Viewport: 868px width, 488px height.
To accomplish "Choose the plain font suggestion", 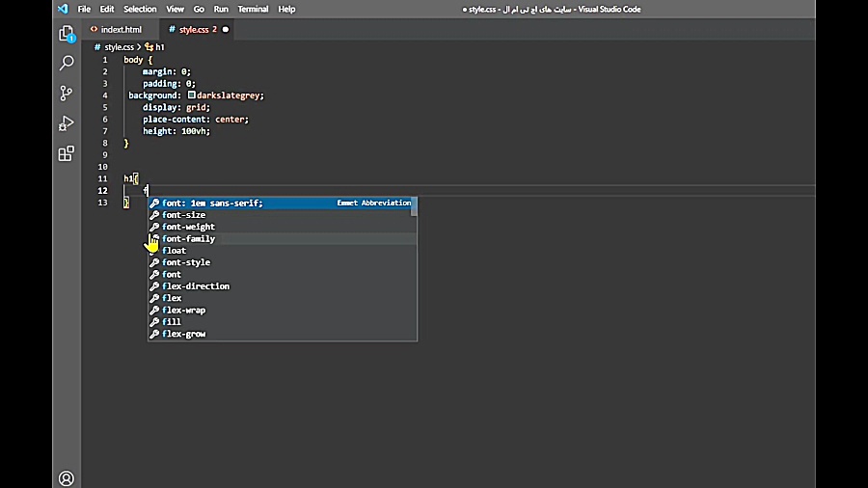I will coord(283,275).
